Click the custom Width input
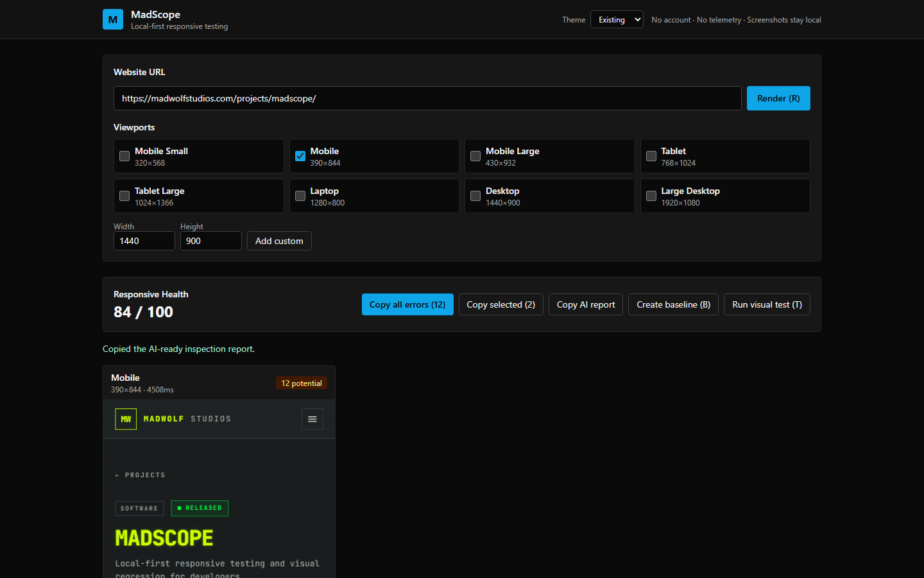924x578 pixels. click(144, 241)
